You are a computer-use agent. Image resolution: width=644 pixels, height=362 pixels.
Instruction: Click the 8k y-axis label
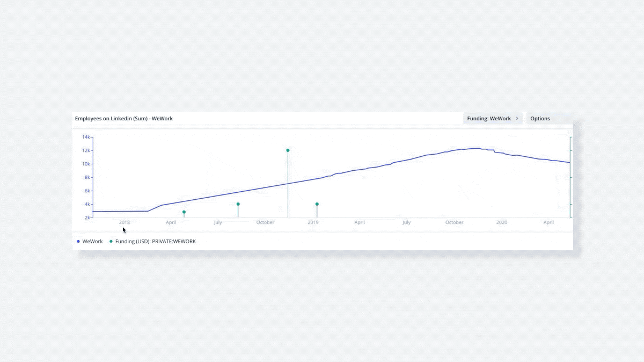[87, 177]
